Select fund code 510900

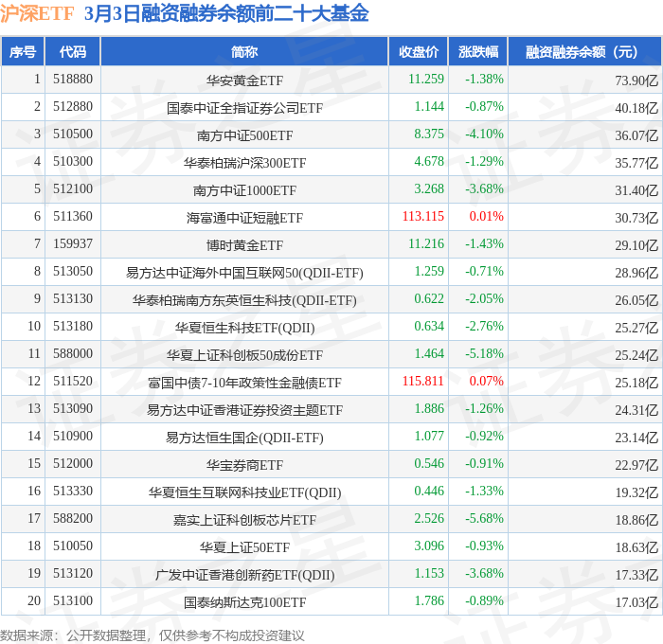pyautogui.click(x=73, y=437)
